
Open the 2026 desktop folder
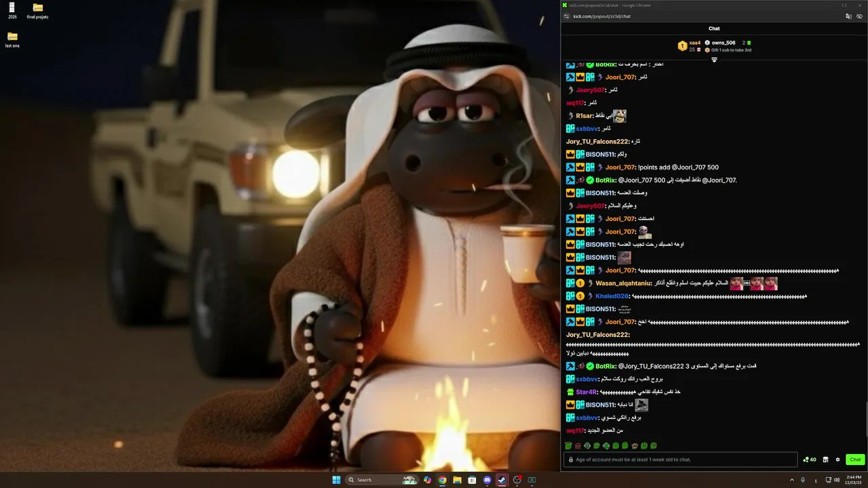pyautogui.click(x=12, y=10)
